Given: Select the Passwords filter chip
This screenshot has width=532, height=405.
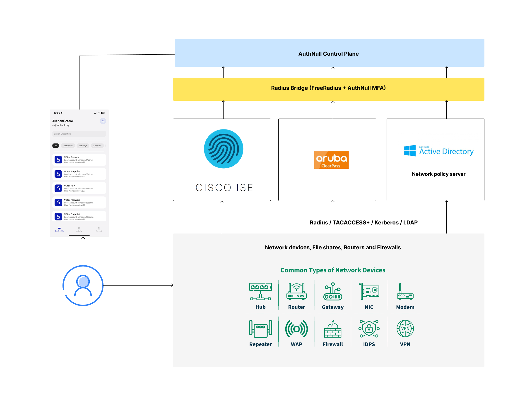Looking at the screenshot, I should (67, 146).
